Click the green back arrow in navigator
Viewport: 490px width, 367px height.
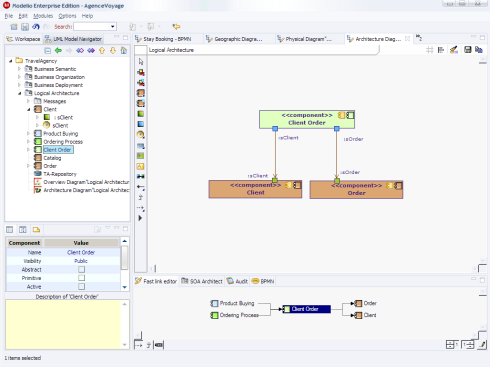[58, 50]
